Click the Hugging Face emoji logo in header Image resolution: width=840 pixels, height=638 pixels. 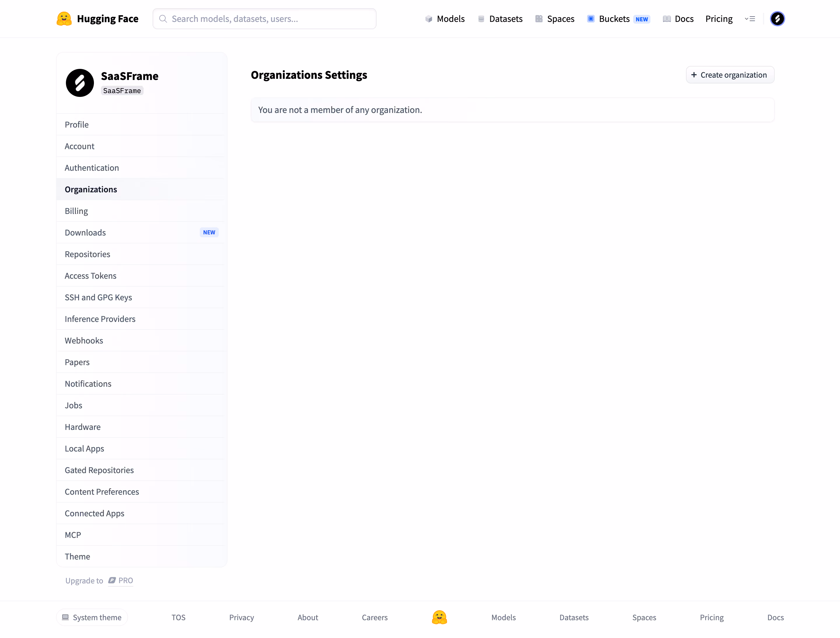point(64,19)
